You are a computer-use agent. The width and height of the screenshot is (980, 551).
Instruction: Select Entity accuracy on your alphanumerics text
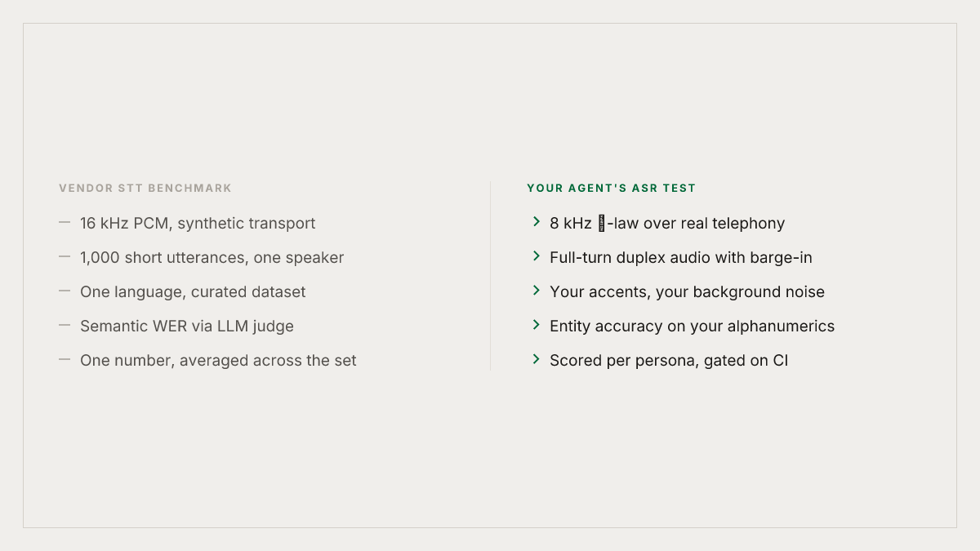click(693, 327)
